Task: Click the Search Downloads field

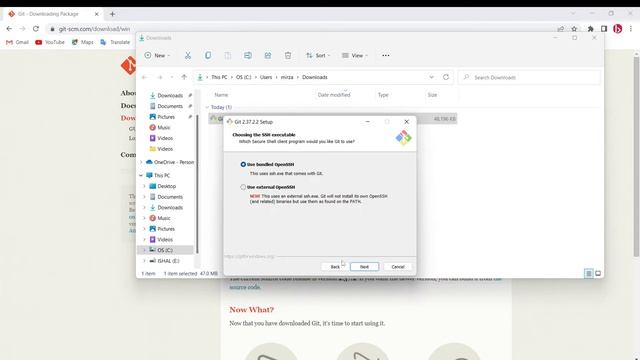Action: [529, 77]
